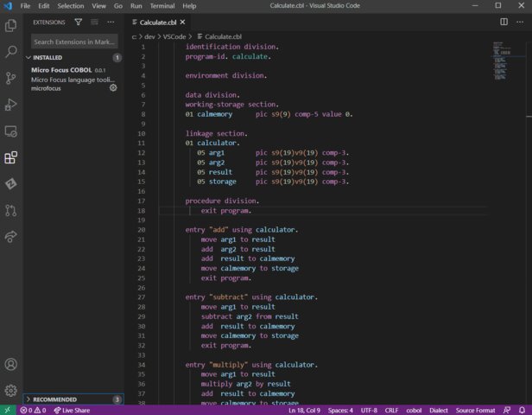
Task: Click the c: breadcrumb segment
Action: pos(135,36)
